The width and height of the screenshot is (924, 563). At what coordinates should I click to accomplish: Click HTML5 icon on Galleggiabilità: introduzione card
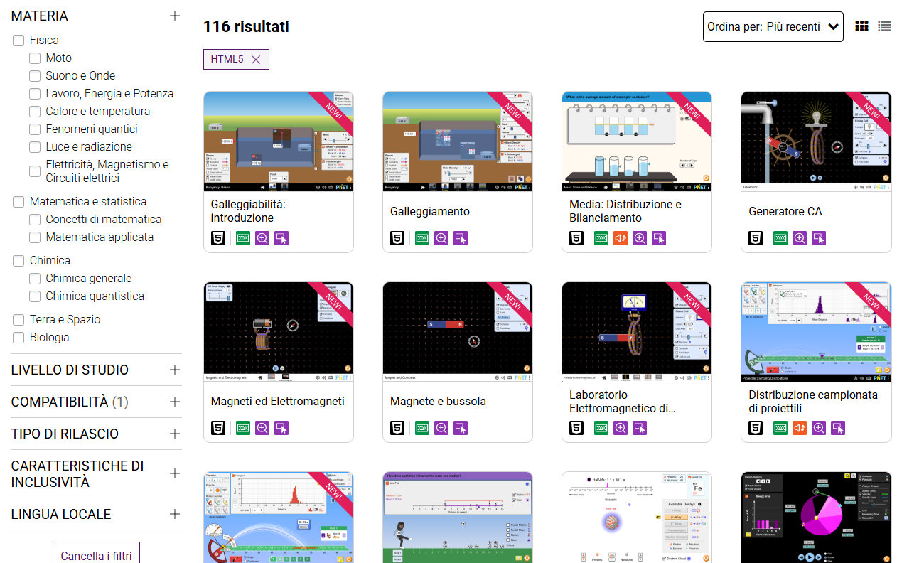(218, 238)
